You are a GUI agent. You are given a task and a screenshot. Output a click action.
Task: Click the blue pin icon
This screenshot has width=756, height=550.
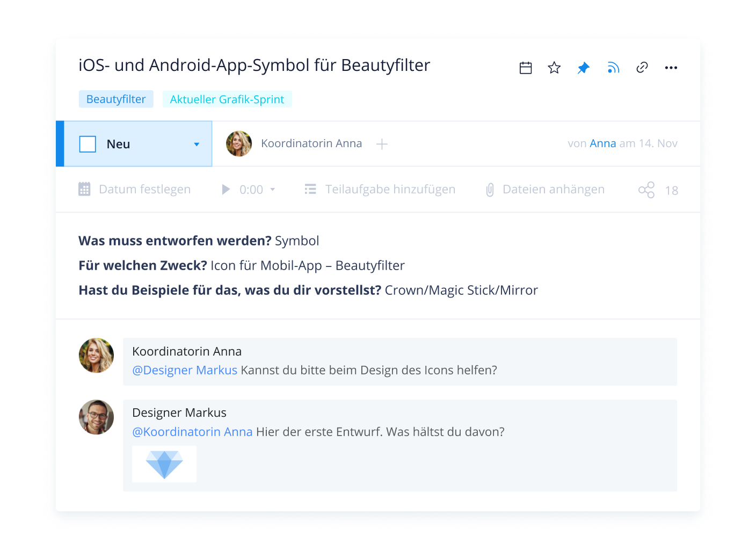[x=583, y=68]
